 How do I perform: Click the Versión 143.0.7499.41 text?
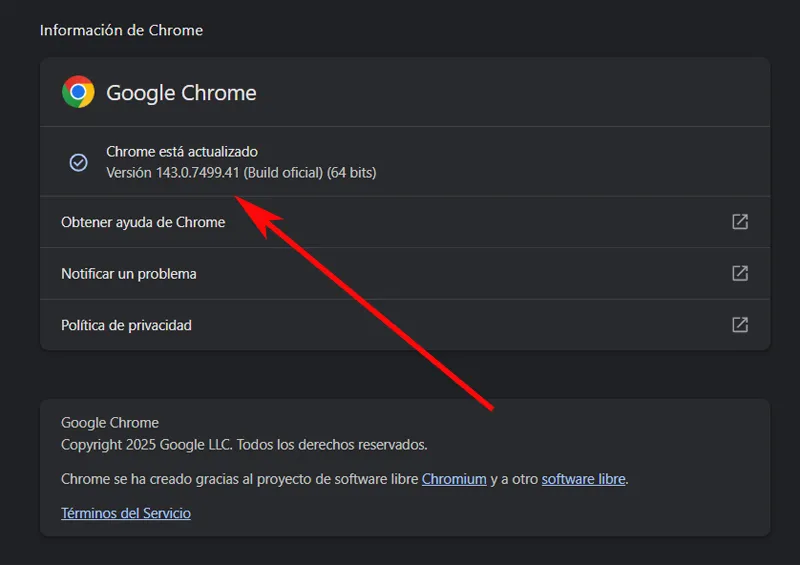(x=175, y=173)
